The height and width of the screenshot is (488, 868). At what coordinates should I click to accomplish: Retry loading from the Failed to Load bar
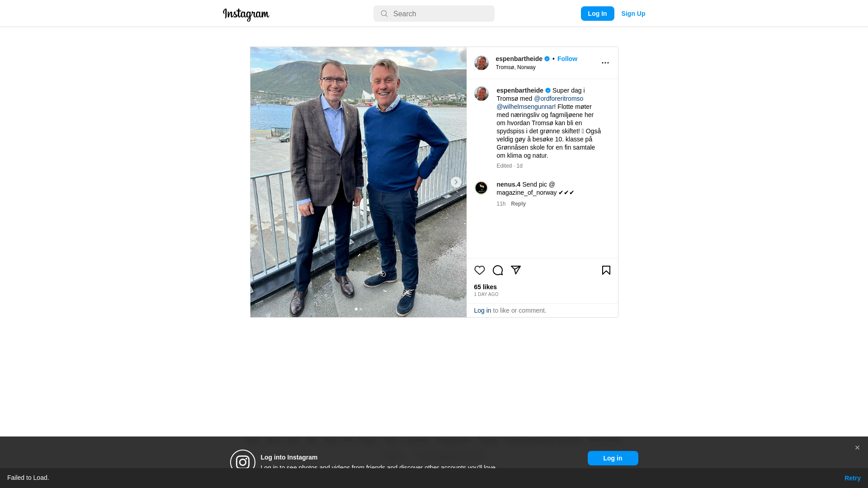click(x=852, y=478)
